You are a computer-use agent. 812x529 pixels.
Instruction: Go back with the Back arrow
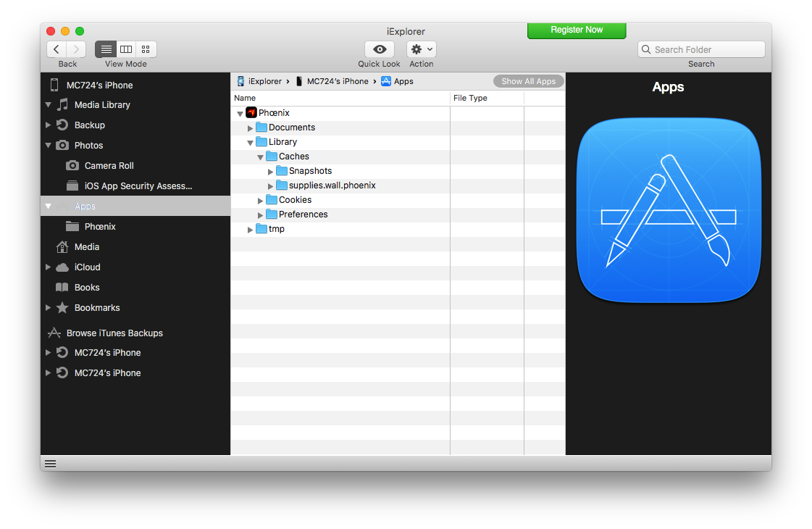(x=56, y=49)
